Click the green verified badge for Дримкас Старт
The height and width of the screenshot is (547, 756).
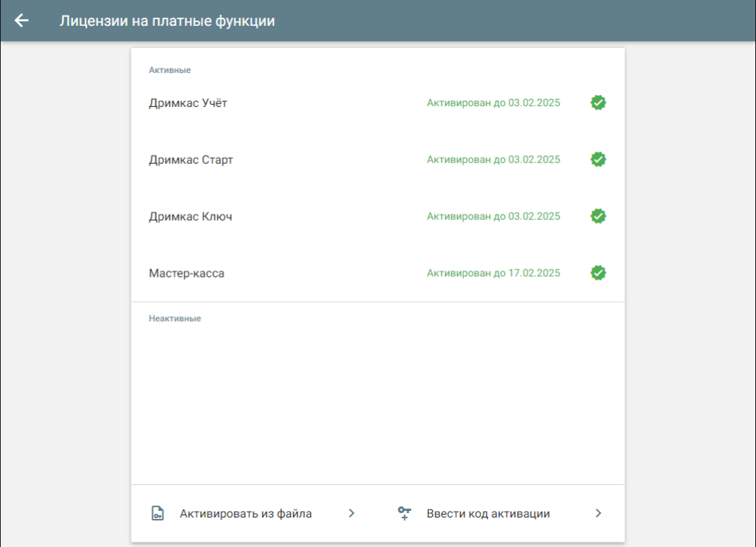598,159
